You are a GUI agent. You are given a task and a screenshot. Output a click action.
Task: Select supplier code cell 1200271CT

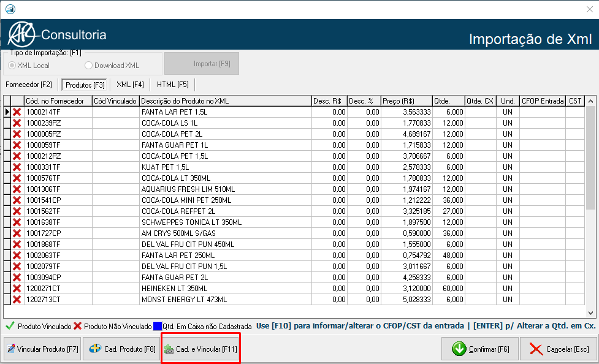[58, 289]
